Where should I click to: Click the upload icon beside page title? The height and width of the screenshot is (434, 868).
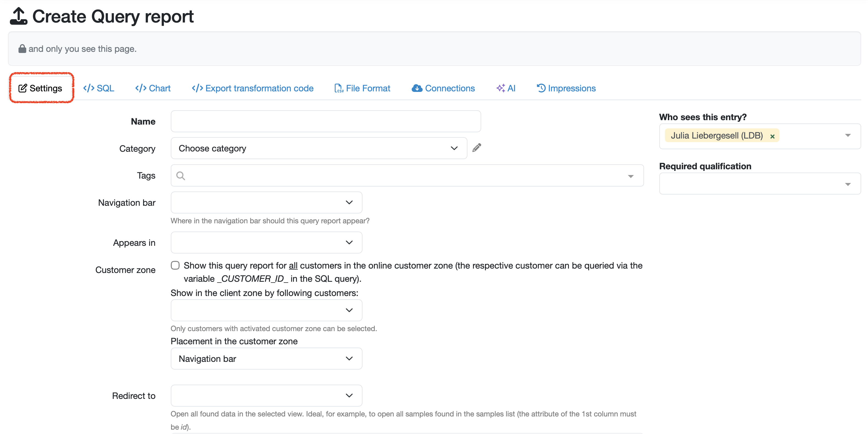pyautogui.click(x=18, y=16)
